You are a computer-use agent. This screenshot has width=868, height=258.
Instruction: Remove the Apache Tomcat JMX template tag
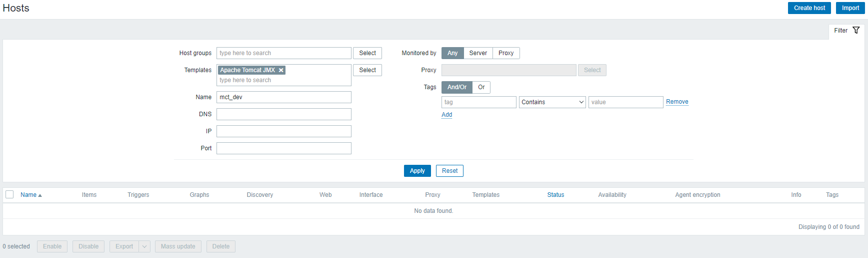click(281, 70)
